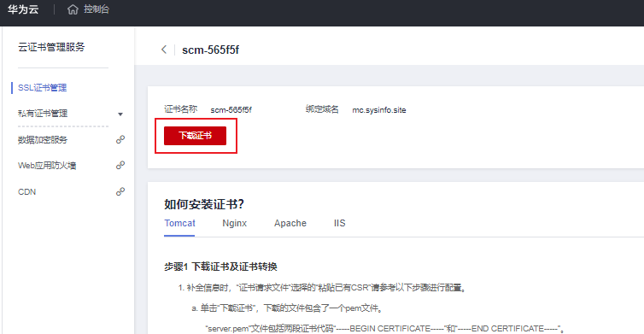This screenshot has width=644, height=334.
Task: Switch to the Apache tab
Action: (290, 223)
